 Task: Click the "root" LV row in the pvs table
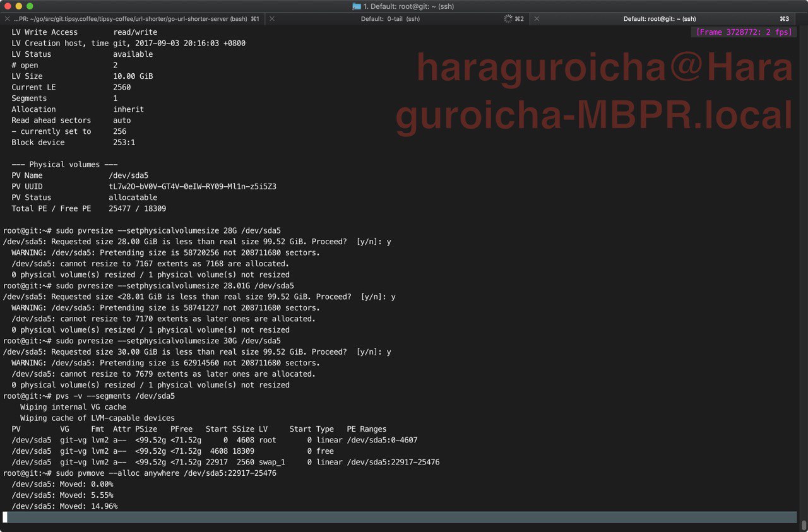215,440
